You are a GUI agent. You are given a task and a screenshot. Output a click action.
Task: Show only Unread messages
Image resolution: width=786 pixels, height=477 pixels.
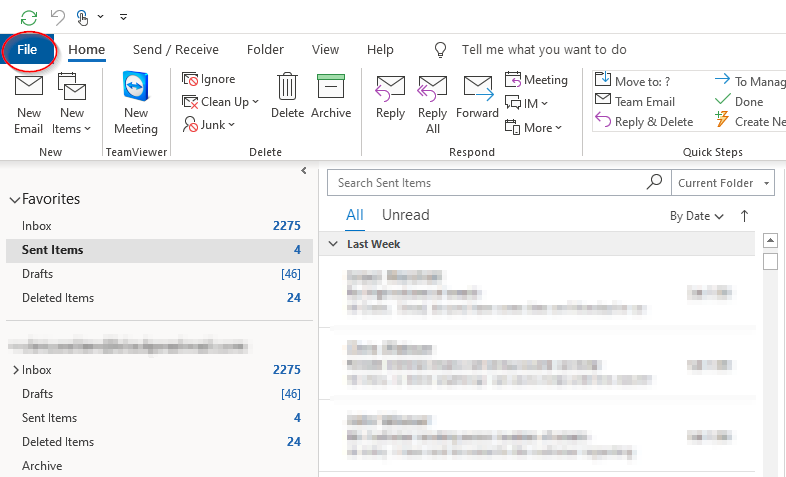405,215
